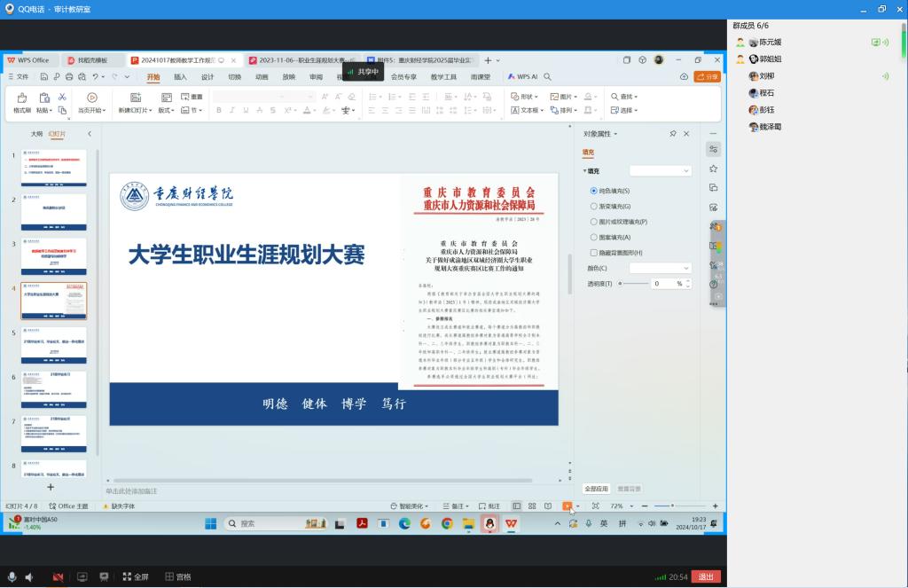
Task: Click 批注 comments in status bar
Action: click(x=489, y=506)
